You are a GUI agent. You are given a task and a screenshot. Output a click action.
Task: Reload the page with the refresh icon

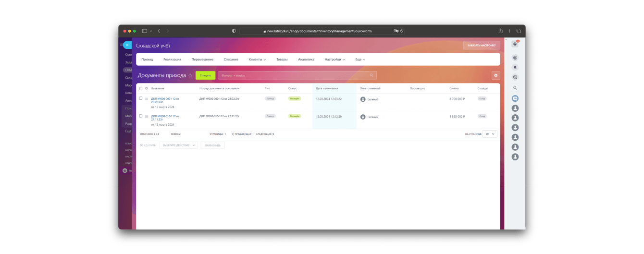[x=401, y=31]
